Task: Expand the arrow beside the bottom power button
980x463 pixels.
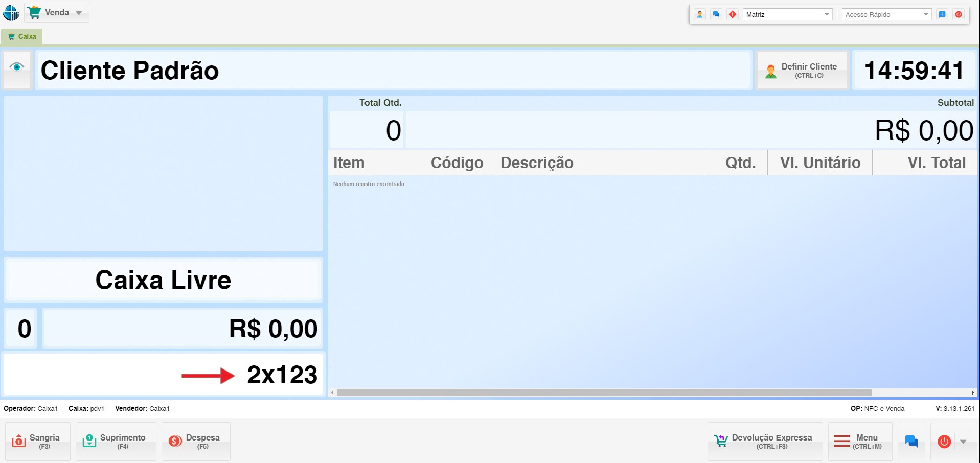Action: click(963, 442)
